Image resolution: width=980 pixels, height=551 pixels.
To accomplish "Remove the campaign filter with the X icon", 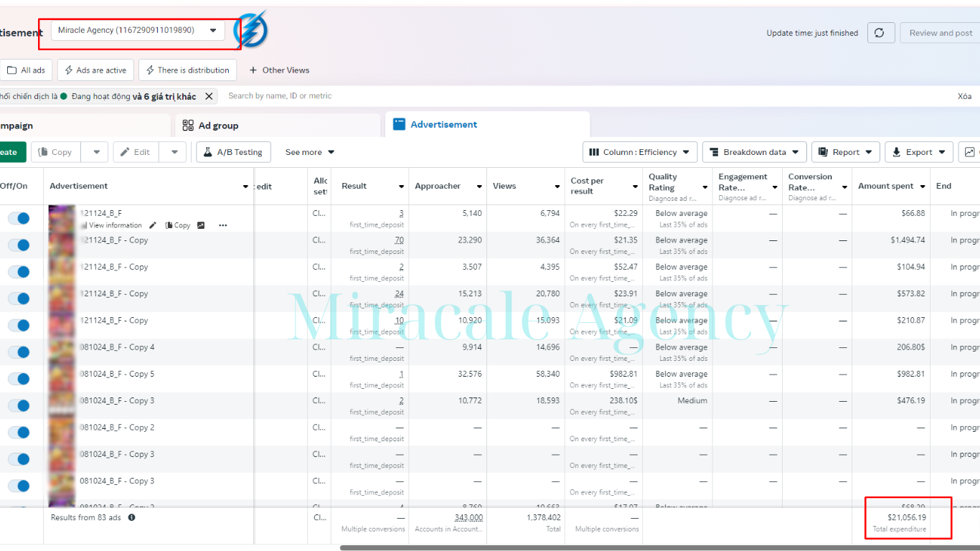I will click(209, 96).
